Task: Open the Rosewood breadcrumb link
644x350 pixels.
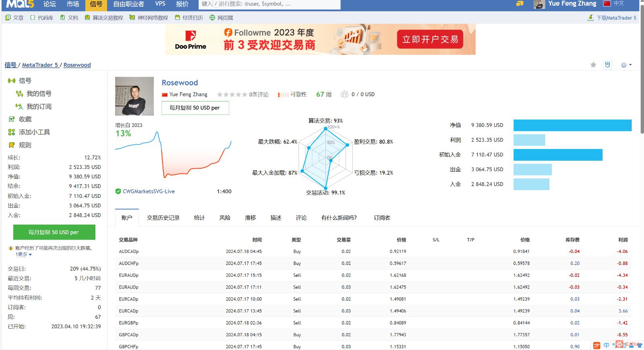Action: (x=77, y=65)
